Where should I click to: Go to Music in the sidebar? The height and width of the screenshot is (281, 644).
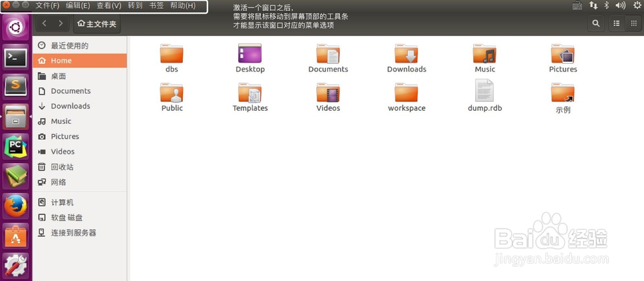(x=80, y=122)
